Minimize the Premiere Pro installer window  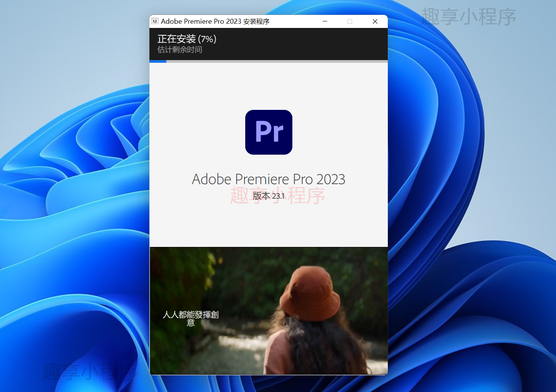coord(325,21)
